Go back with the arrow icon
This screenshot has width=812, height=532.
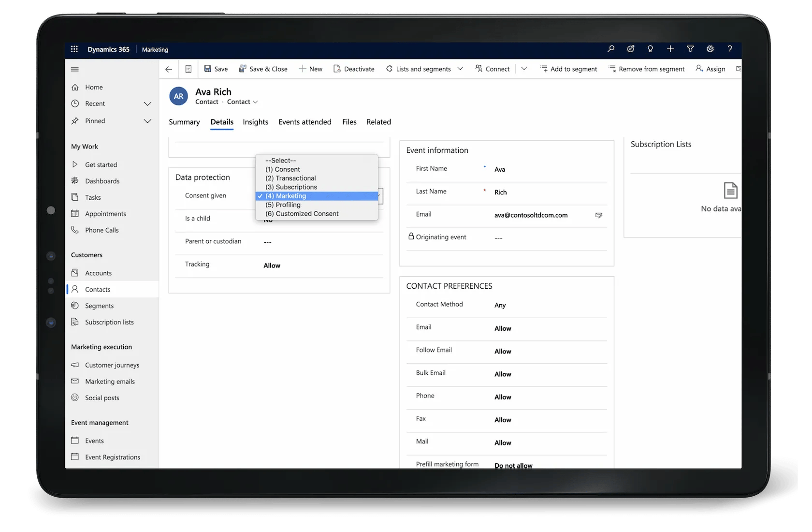tap(169, 69)
